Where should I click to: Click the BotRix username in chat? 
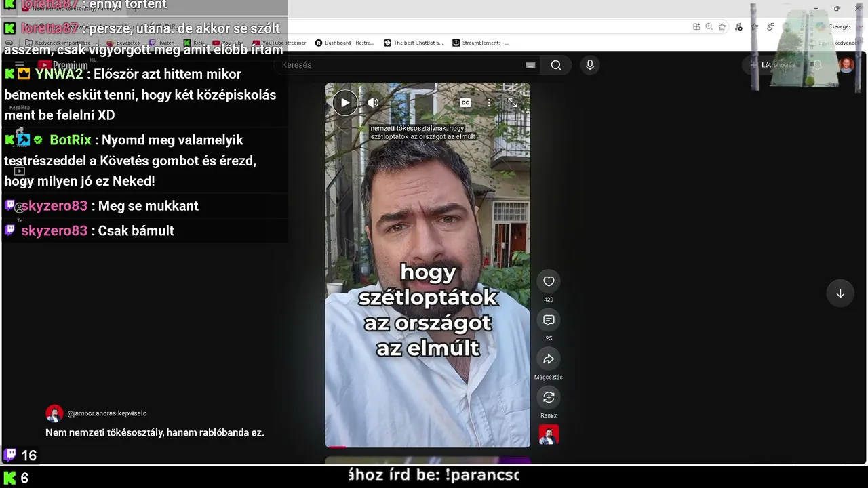(x=71, y=140)
